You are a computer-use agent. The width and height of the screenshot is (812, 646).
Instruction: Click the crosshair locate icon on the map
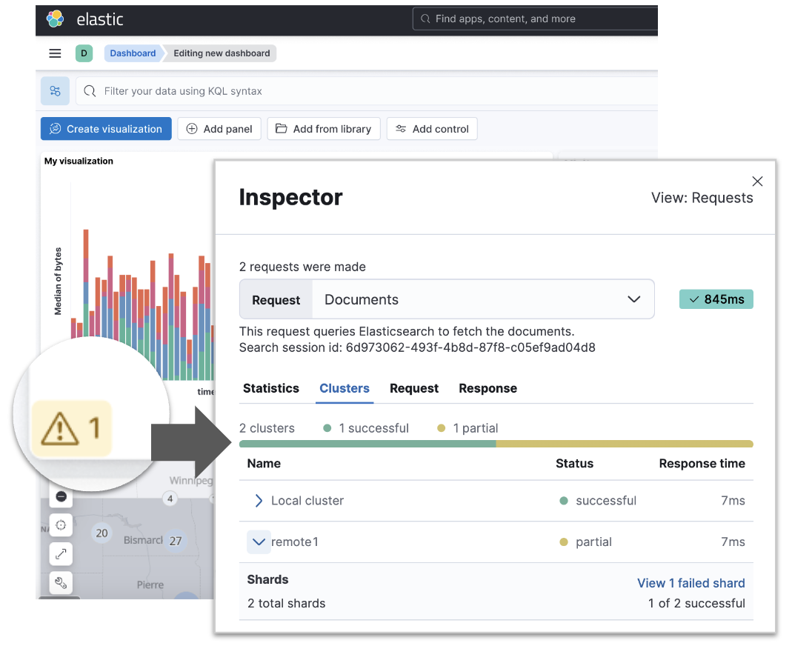pos(61,525)
